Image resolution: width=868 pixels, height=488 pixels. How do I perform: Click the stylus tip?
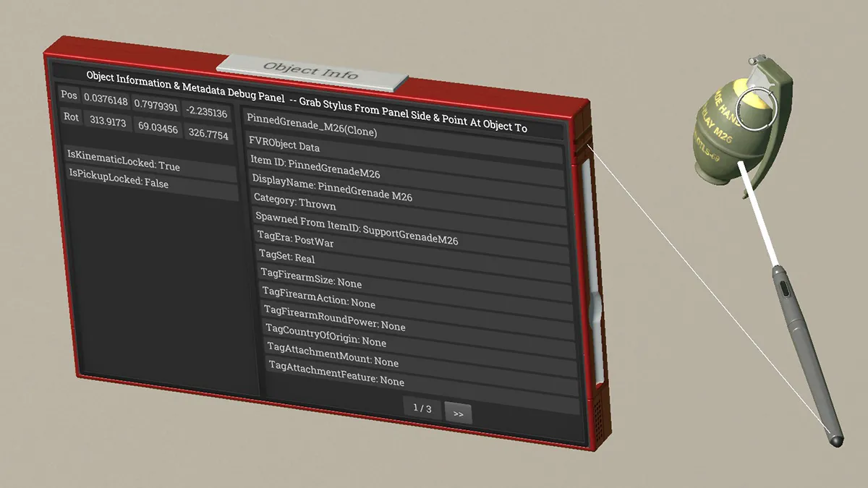tap(835, 440)
